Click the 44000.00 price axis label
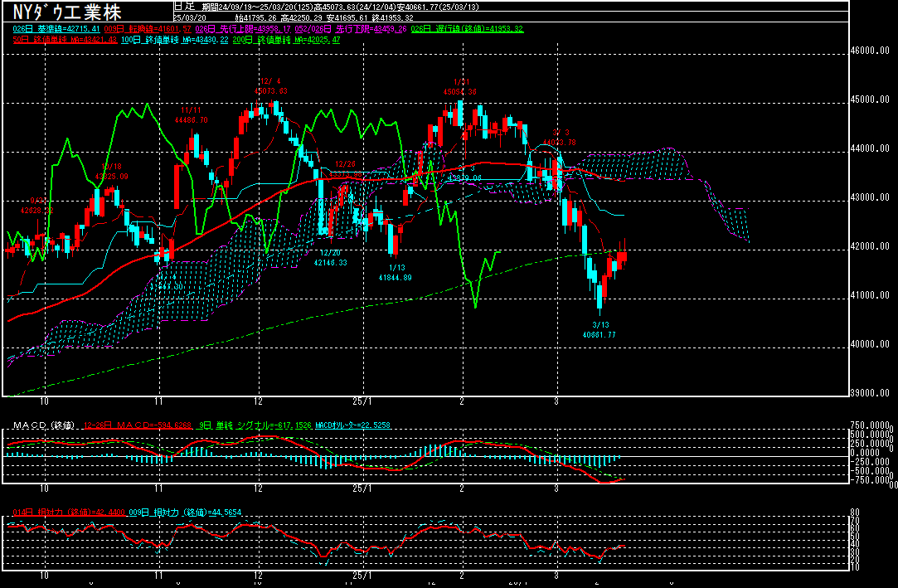 coord(870,148)
